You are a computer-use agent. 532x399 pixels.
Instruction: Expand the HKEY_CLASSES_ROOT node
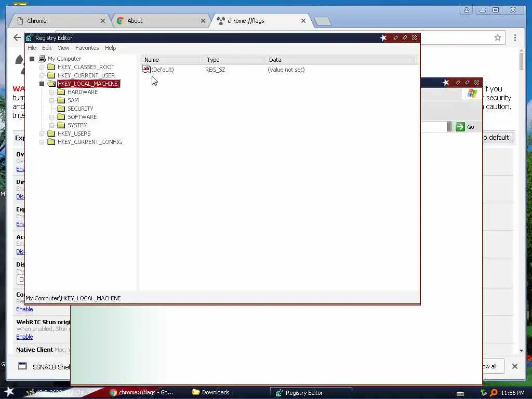42,67
